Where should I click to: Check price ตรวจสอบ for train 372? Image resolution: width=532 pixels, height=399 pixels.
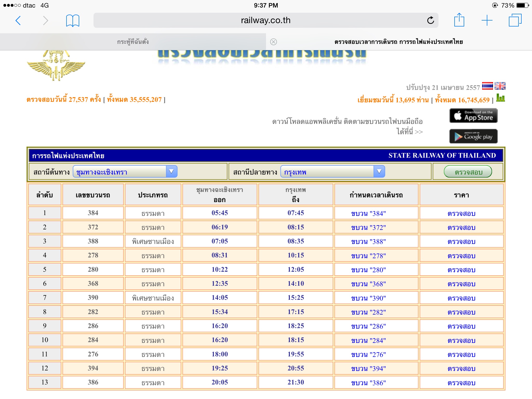pos(461,228)
